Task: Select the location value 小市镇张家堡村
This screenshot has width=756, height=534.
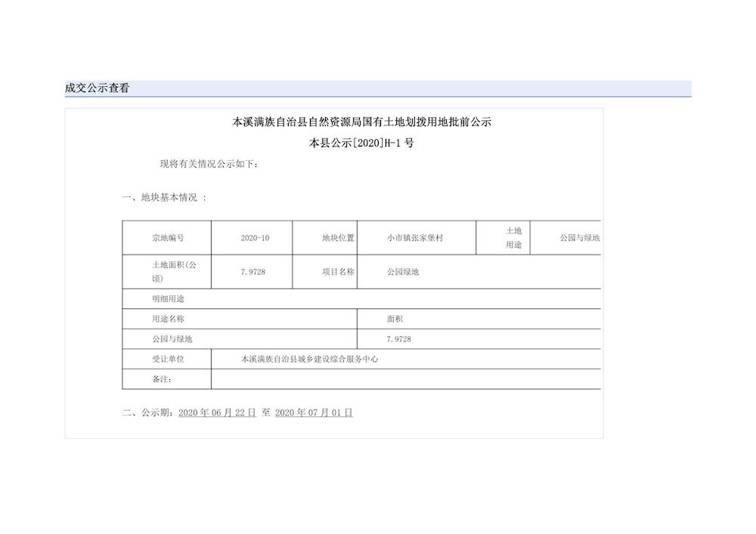Action: [414, 238]
